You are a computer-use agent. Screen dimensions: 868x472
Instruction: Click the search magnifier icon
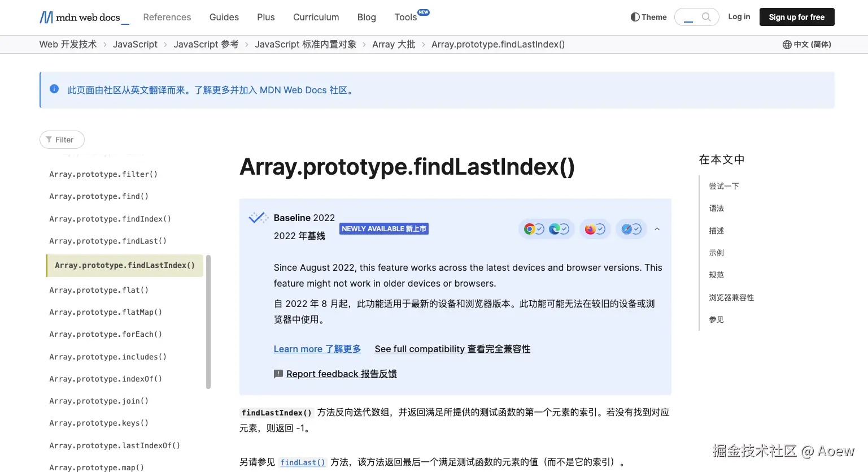[706, 17]
